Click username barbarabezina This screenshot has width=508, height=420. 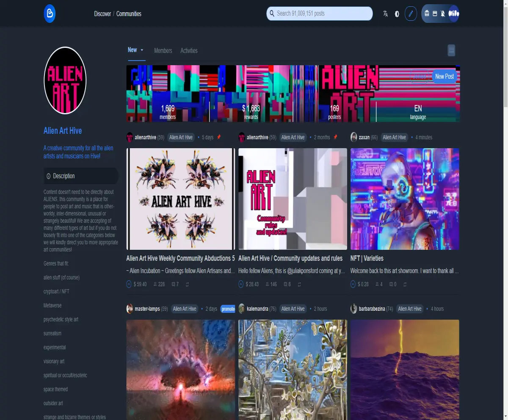(372, 309)
